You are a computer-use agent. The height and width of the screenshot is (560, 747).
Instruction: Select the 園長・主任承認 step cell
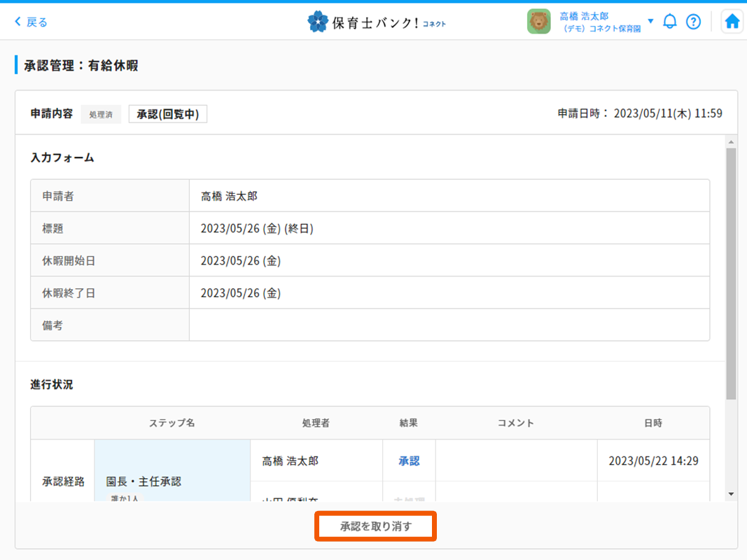pos(172,482)
